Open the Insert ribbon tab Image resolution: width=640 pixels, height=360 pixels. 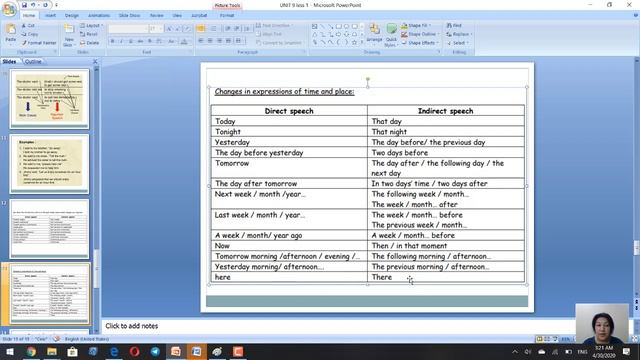(x=51, y=16)
